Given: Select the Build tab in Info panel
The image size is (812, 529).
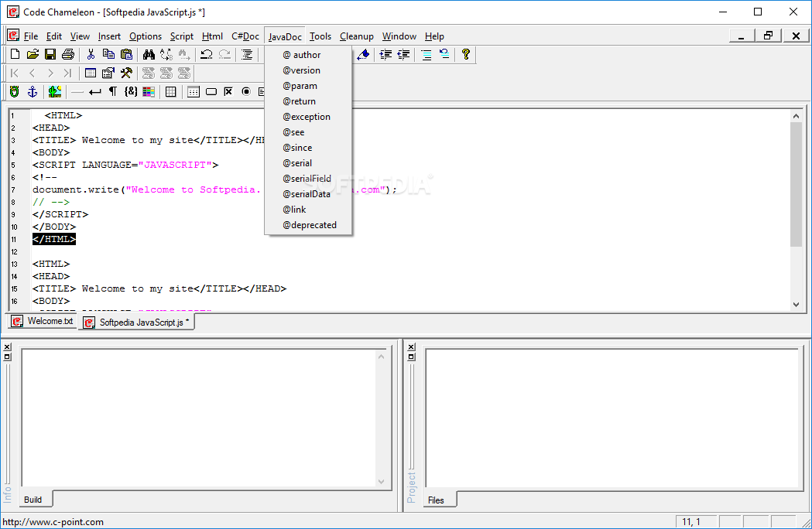Looking at the screenshot, I should pos(33,500).
